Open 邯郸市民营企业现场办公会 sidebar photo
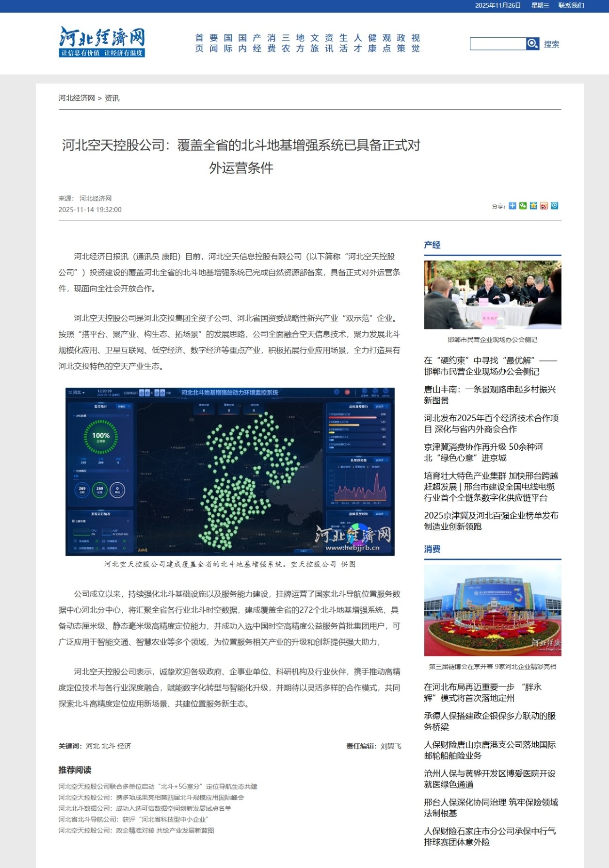This screenshot has width=609, height=868. coord(493,295)
